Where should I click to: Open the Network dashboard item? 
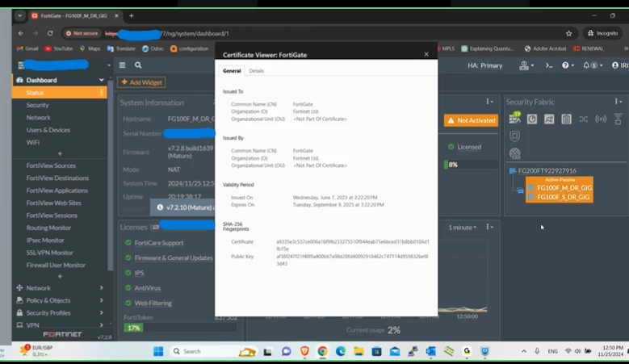tap(39, 118)
